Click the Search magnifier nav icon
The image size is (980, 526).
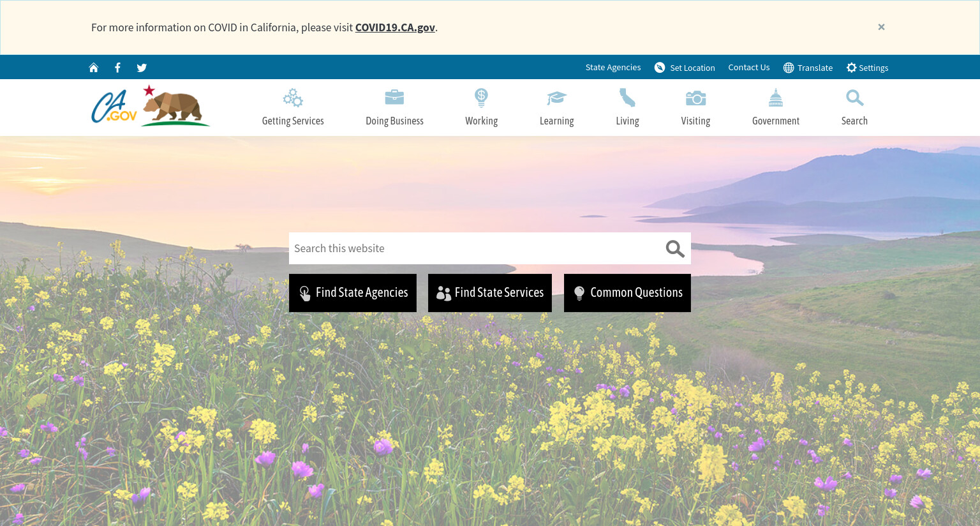pos(854,98)
